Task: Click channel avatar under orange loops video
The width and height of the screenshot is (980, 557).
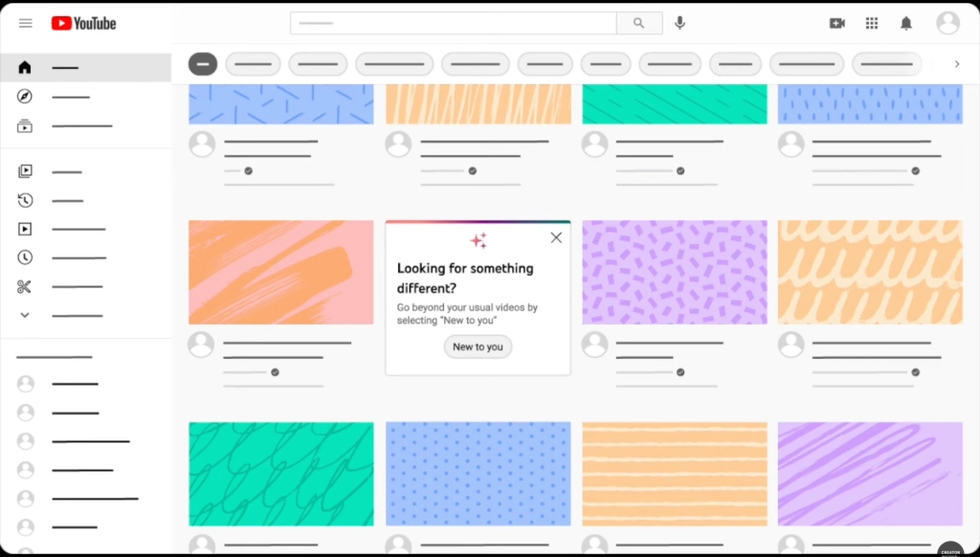Action: point(791,345)
